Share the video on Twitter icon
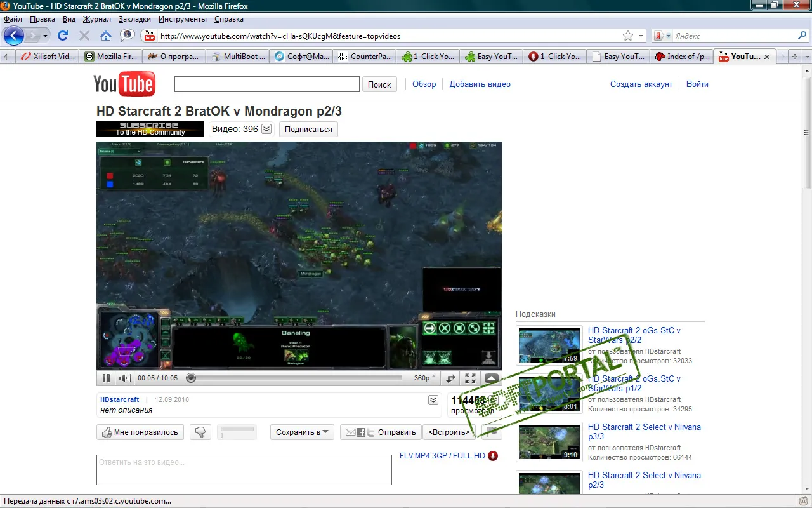This screenshot has width=812, height=508. coord(370,432)
